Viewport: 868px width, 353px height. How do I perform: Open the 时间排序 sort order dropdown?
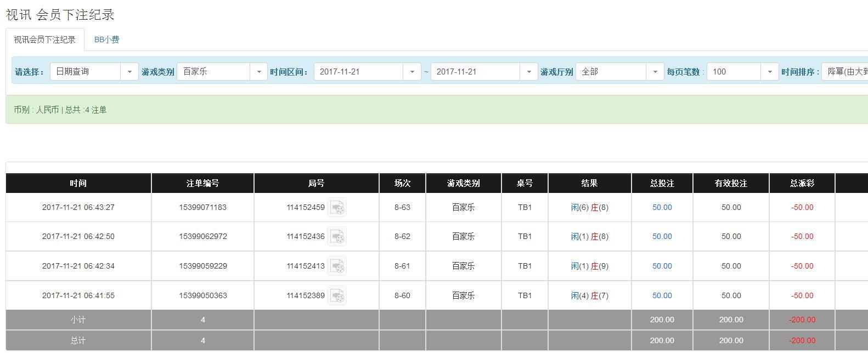click(845, 72)
